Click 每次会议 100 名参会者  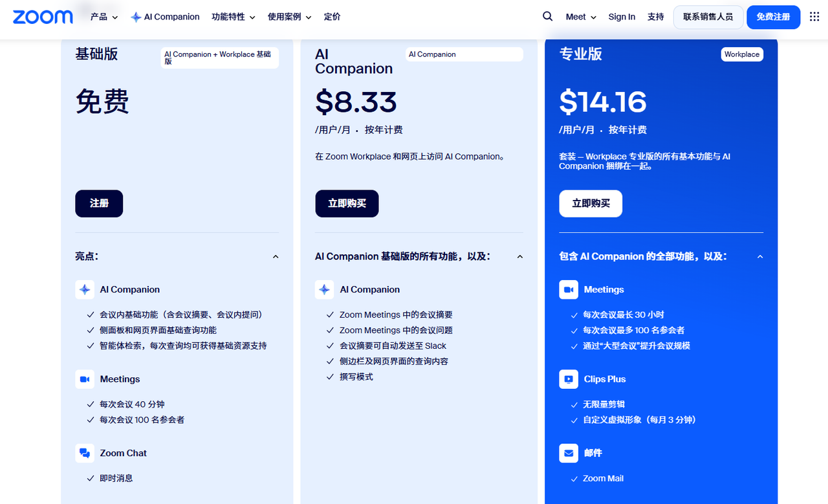142,420
